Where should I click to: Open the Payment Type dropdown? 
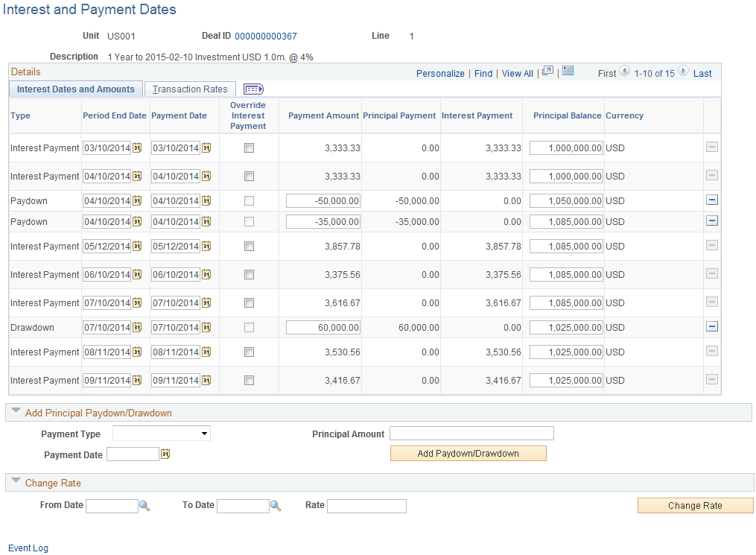[161, 433]
